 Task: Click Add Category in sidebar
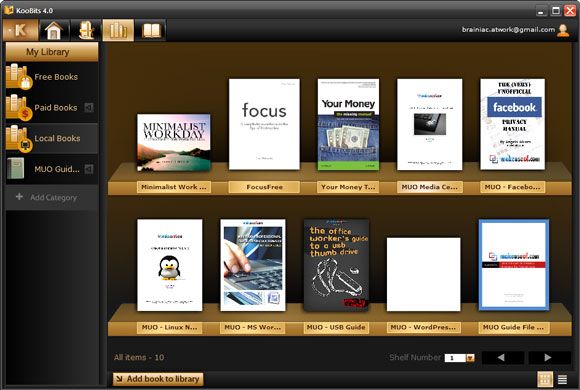[52, 197]
